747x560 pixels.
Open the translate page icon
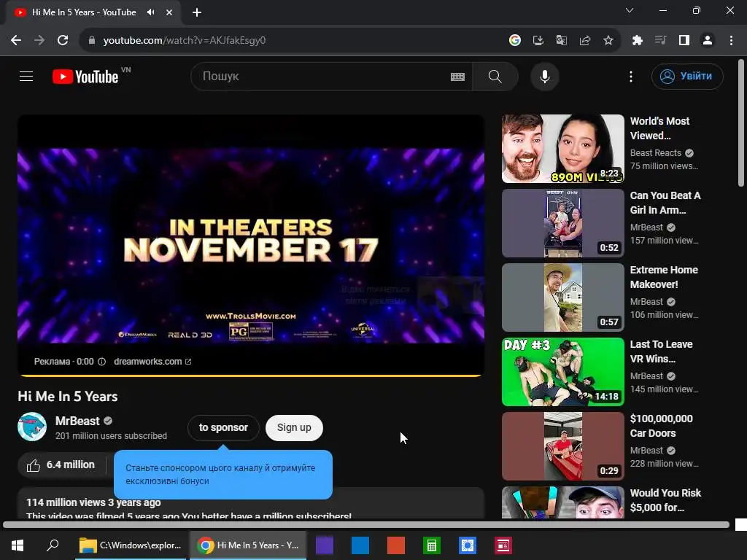[x=562, y=41]
